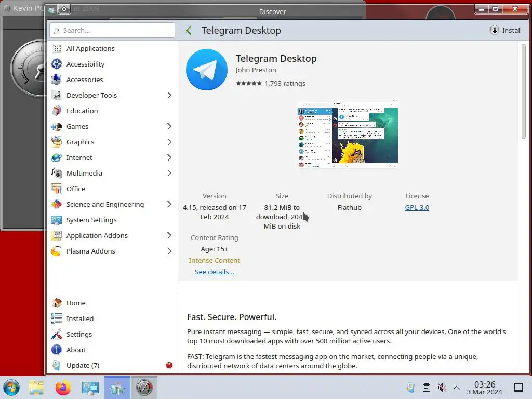Open the clipboard tray icon
This screenshot has width=532, height=399.
tap(427, 388)
